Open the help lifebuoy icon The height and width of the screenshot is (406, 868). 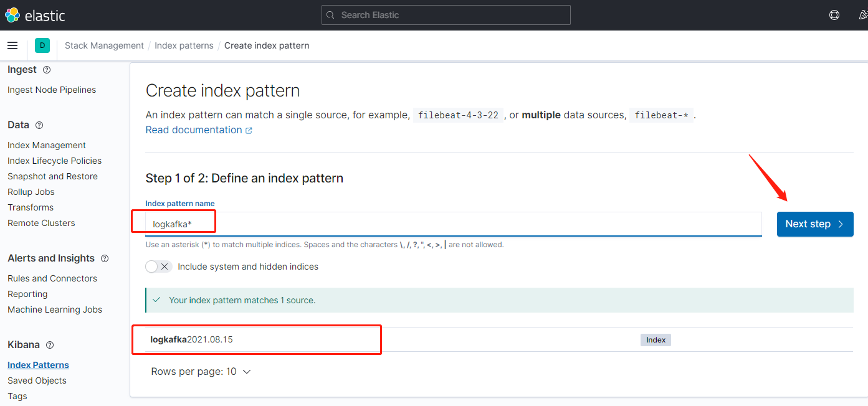click(x=834, y=15)
